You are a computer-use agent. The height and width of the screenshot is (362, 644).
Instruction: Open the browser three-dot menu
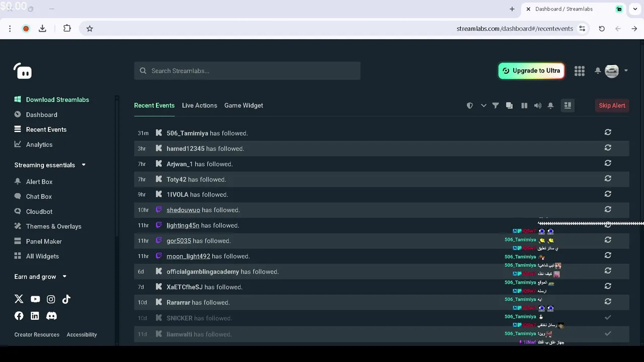coord(10,29)
